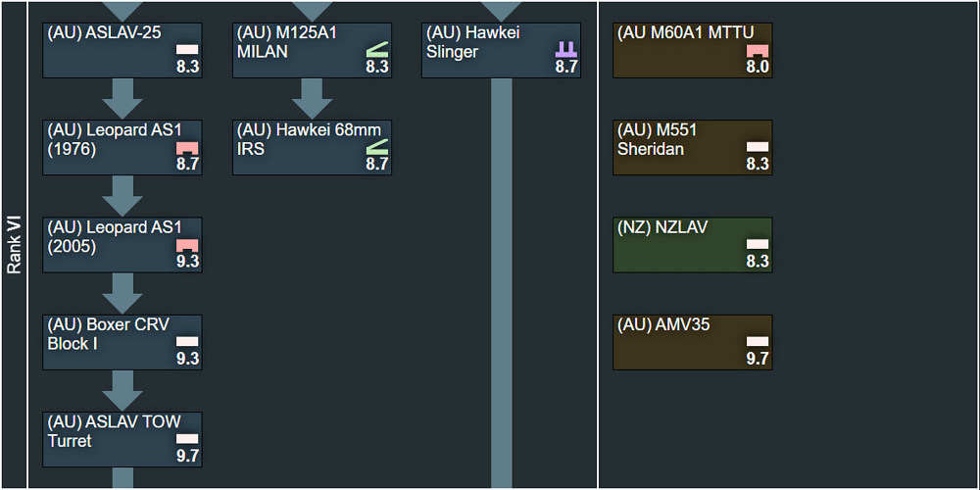Open the (AU) Hawkei 68mm IRS card
Screen dimensions: 980x490
point(313,148)
